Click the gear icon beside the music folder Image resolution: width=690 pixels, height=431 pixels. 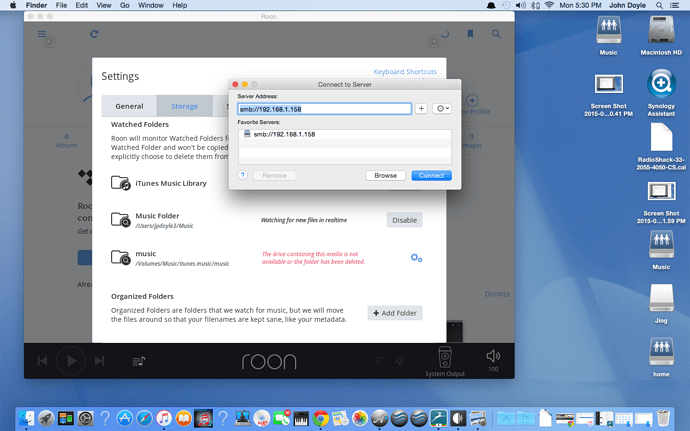tap(416, 258)
